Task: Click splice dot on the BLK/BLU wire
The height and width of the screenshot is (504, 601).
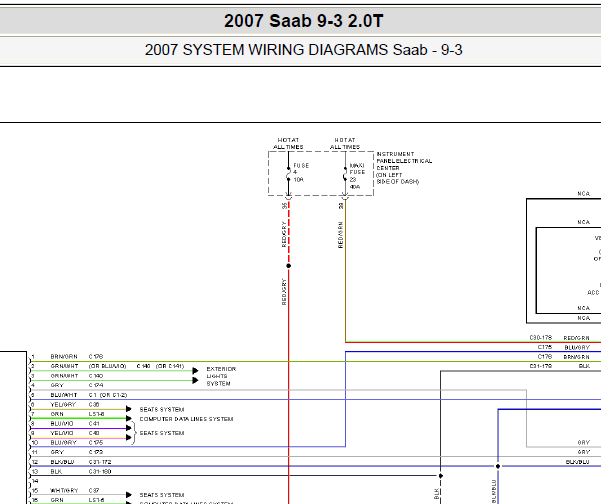Action: click(x=498, y=466)
